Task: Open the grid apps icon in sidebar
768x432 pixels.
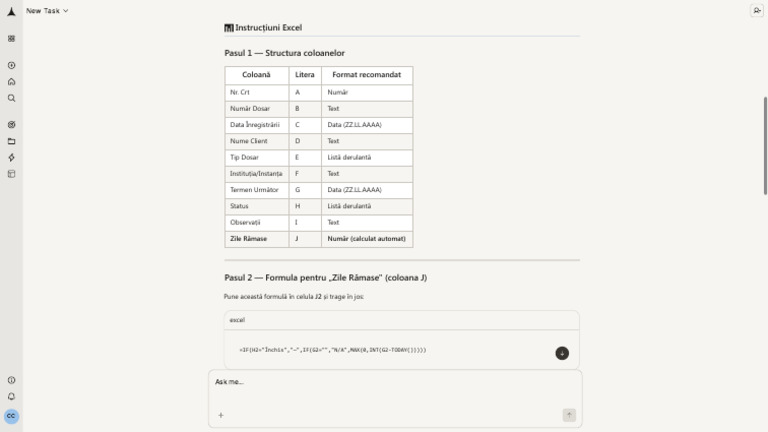Action: (x=11, y=38)
